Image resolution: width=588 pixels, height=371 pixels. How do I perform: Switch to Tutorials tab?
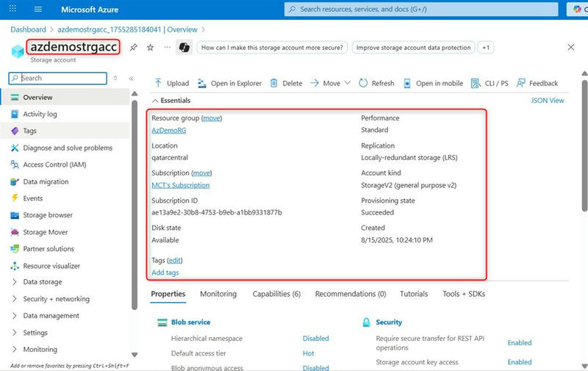pos(414,294)
